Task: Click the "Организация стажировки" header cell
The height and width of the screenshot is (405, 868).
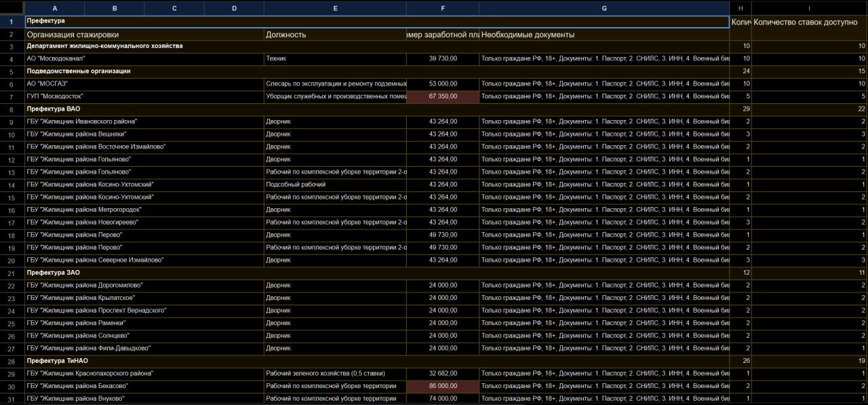Action: [x=144, y=35]
